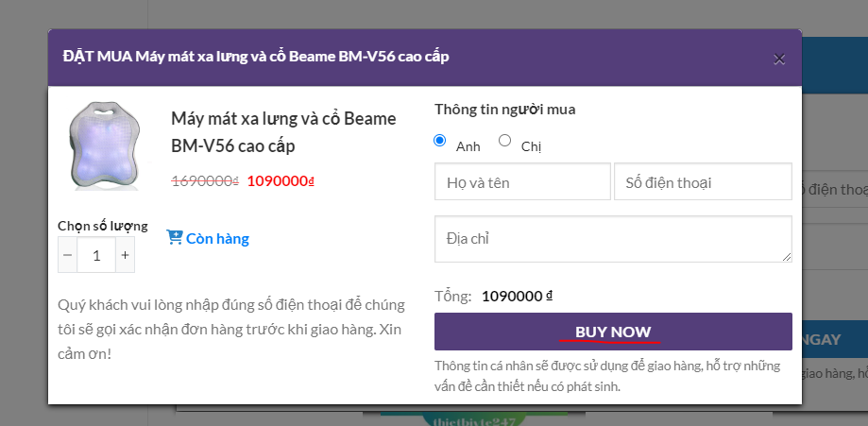Viewport: 868px width, 426px height.
Task: Click the Thông tin cá nhân privacy note
Action: coord(607,376)
